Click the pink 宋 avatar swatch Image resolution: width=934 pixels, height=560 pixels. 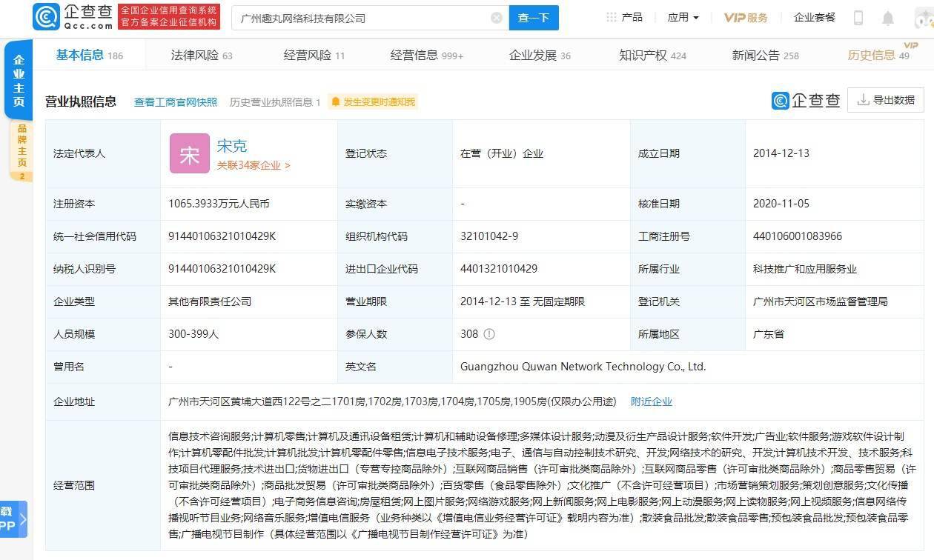pos(190,153)
